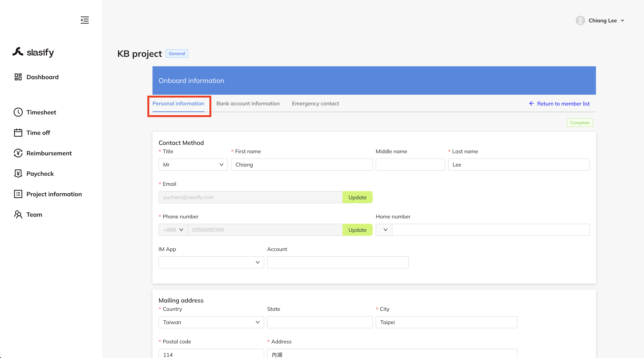Select the Personal information tab
This screenshot has width=644, height=358.
pos(178,103)
